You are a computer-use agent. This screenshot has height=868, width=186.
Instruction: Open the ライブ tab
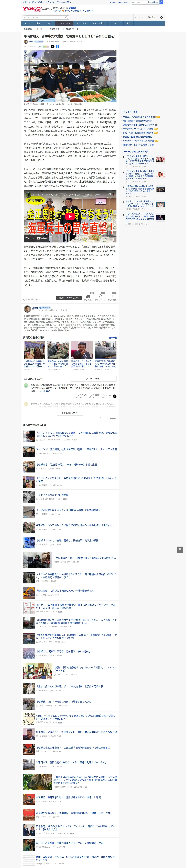(49, 23)
